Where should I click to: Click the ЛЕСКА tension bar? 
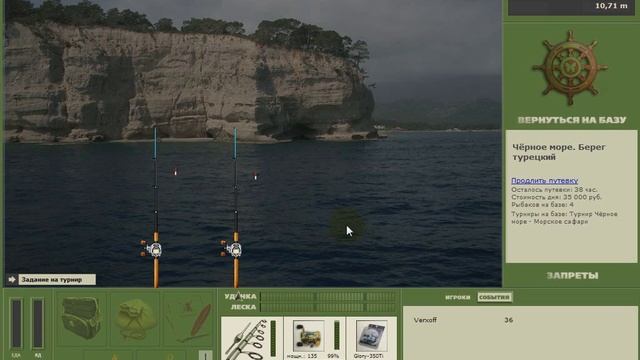point(328,307)
